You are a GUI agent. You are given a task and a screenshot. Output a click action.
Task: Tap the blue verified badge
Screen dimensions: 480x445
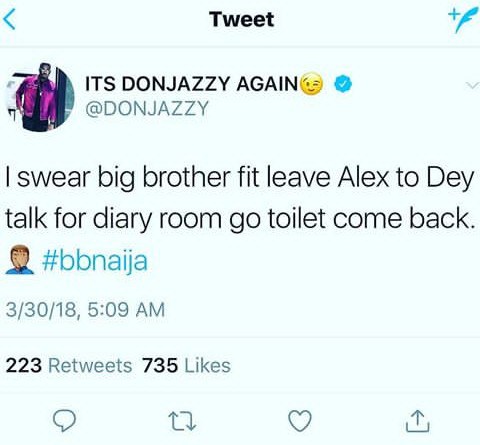pyautogui.click(x=343, y=84)
